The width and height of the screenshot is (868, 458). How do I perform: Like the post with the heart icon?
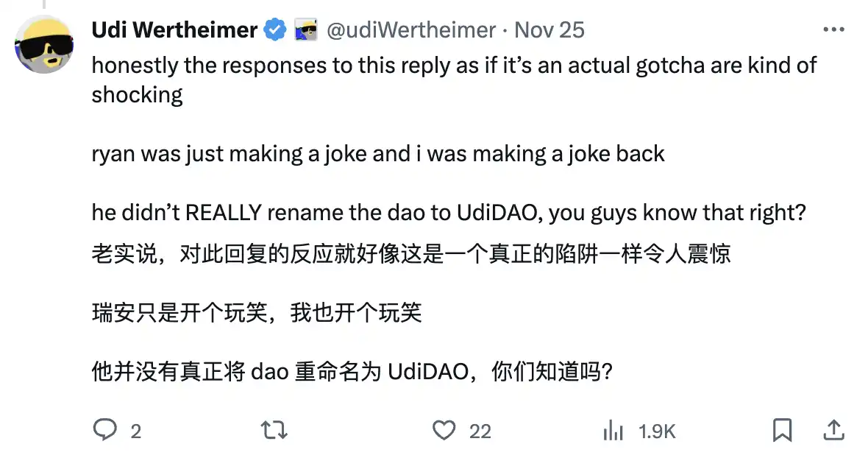(x=444, y=430)
